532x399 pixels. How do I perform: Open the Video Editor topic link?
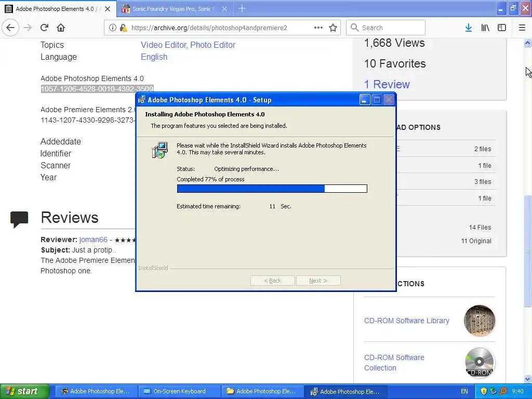pos(163,45)
